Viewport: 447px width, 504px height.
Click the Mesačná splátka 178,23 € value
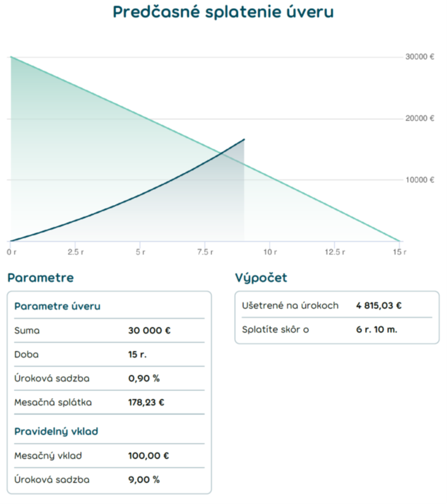(x=146, y=402)
